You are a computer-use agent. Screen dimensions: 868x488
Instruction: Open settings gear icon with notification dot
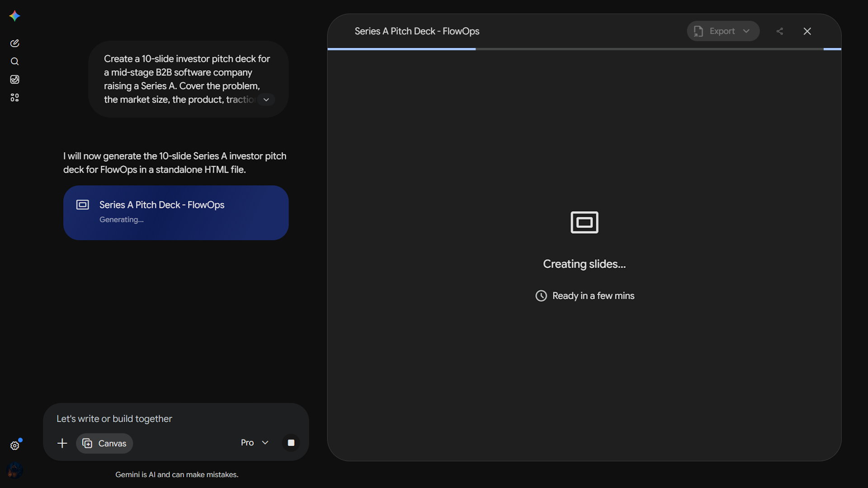(15, 446)
